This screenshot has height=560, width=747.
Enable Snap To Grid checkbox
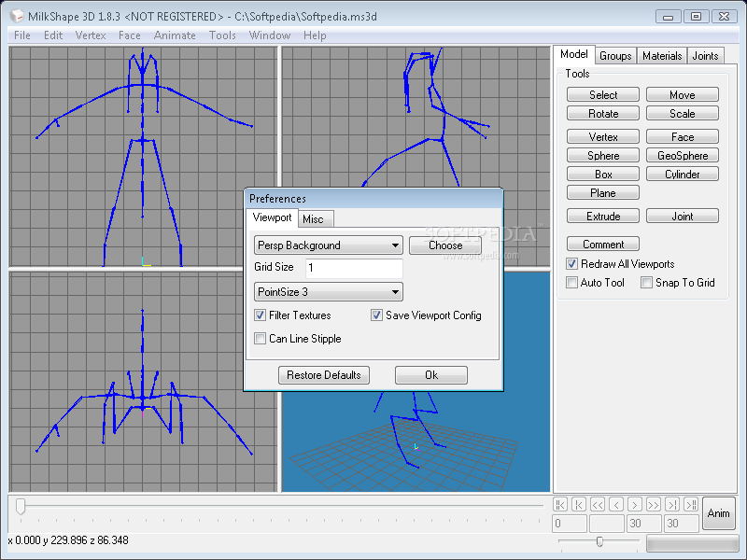(x=646, y=283)
